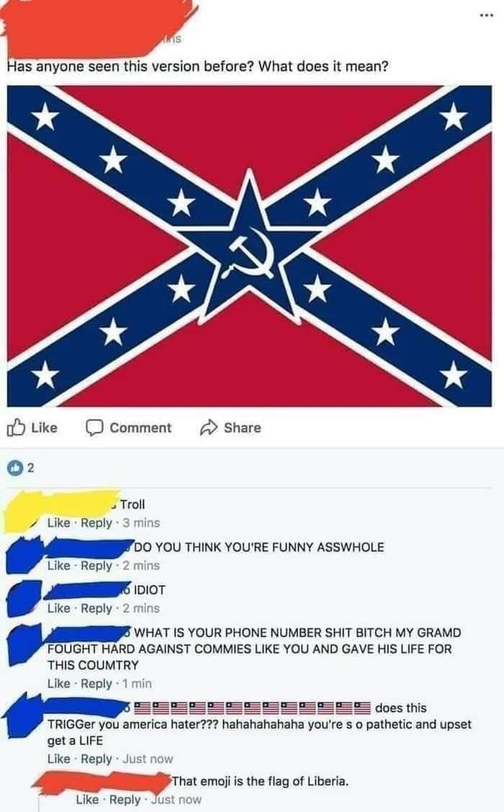Open the three-dot post options menu
This screenshot has width=504, height=812.
pos(486,15)
